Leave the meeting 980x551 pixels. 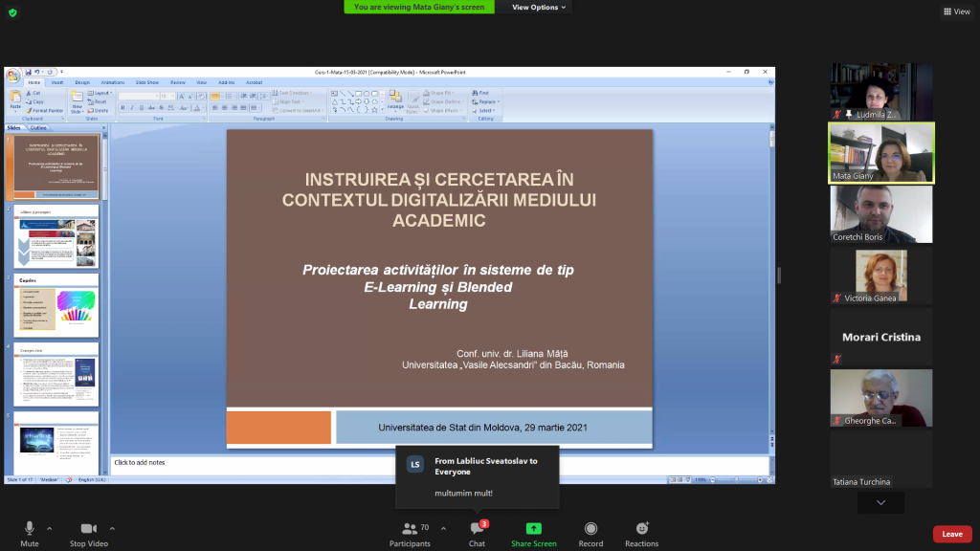[951, 534]
